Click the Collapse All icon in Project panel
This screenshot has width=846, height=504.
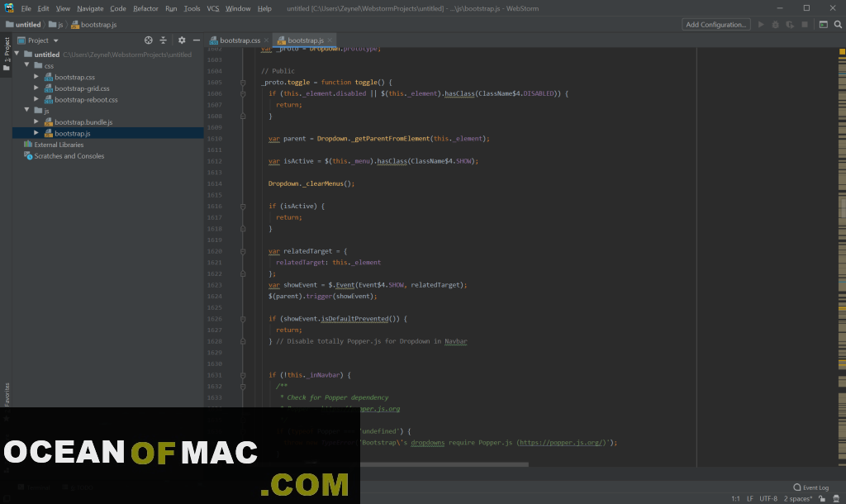tap(163, 40)
